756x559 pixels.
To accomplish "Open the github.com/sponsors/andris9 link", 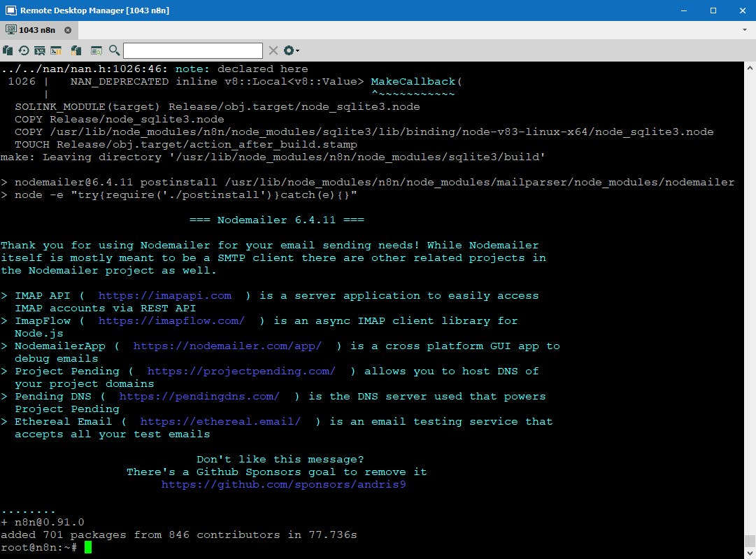I will coord(283,484).
